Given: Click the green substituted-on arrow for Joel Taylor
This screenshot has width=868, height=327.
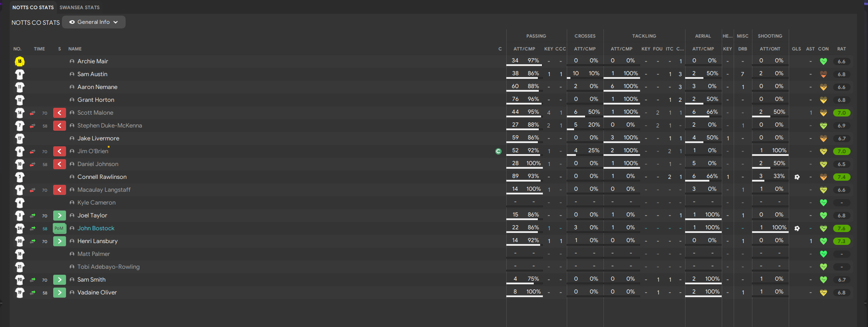Looking at the screenshot, I should point(60,215).
